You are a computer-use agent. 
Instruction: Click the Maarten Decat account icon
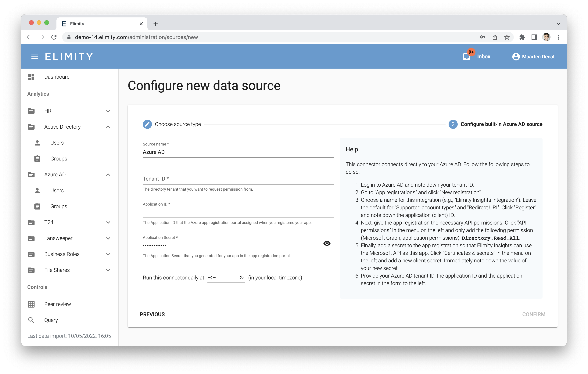516,57
